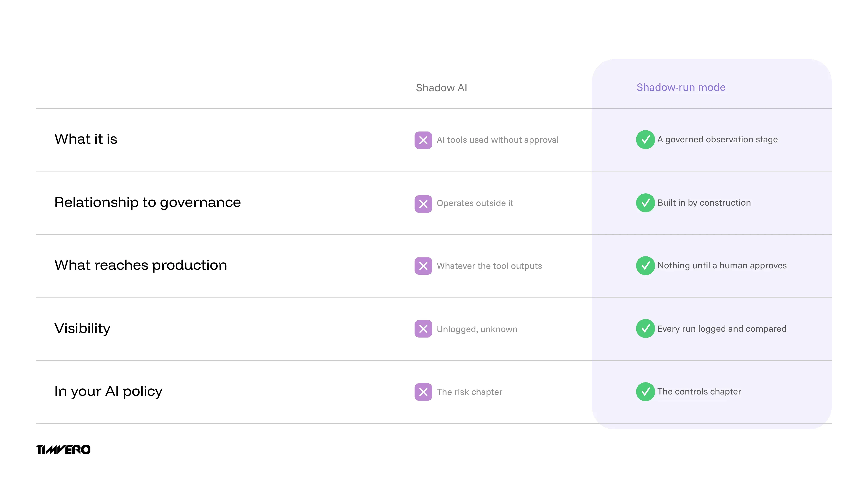Click the text Nothing until a human approves
This screenshot has height=488, width=868.
click(x=722, y=266)
